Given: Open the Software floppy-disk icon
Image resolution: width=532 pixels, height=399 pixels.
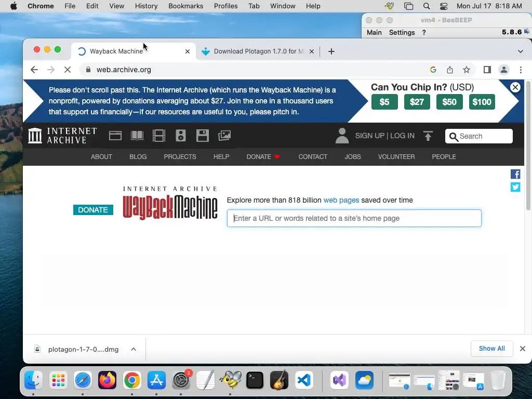Looking at the screenshot, I should [202, 136].
